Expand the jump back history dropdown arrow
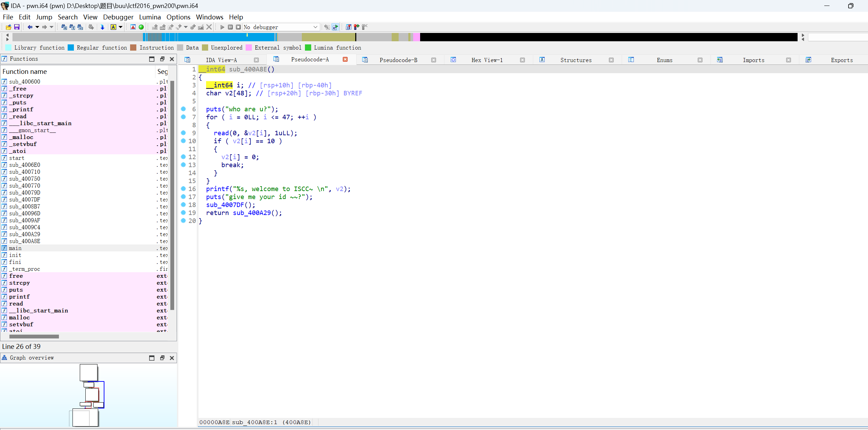Viewport: 868px width, 430px height. 37,27
